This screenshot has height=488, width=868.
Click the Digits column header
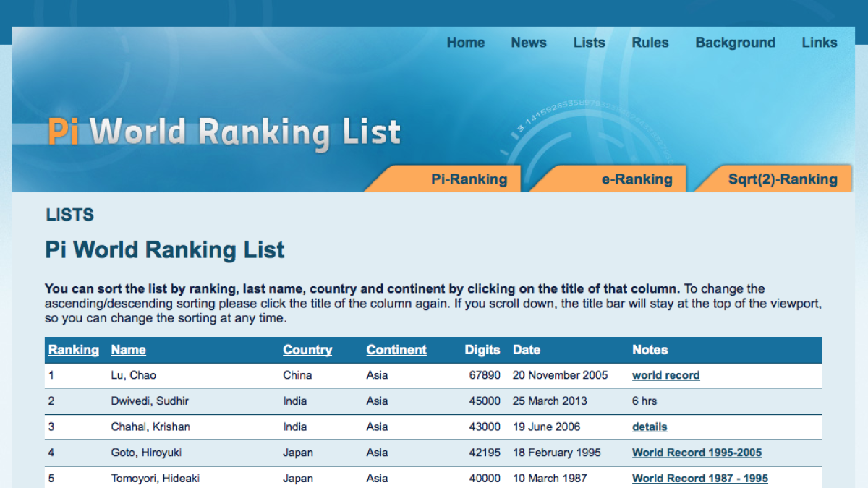pos(482,350)
